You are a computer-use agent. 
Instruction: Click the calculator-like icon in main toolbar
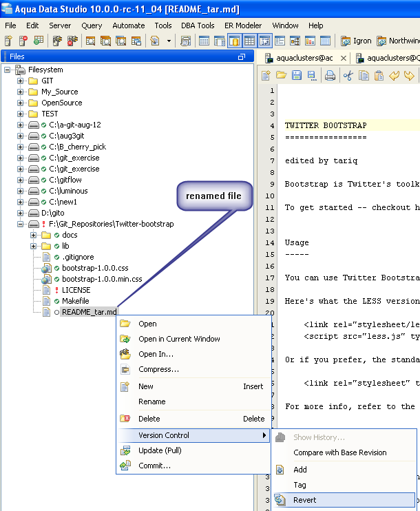click(185, 41)
